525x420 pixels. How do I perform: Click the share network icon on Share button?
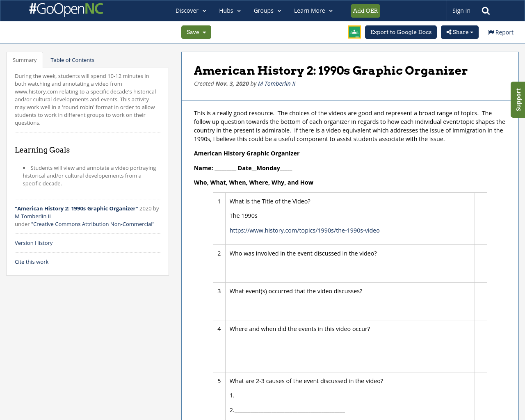click(449, 32)
